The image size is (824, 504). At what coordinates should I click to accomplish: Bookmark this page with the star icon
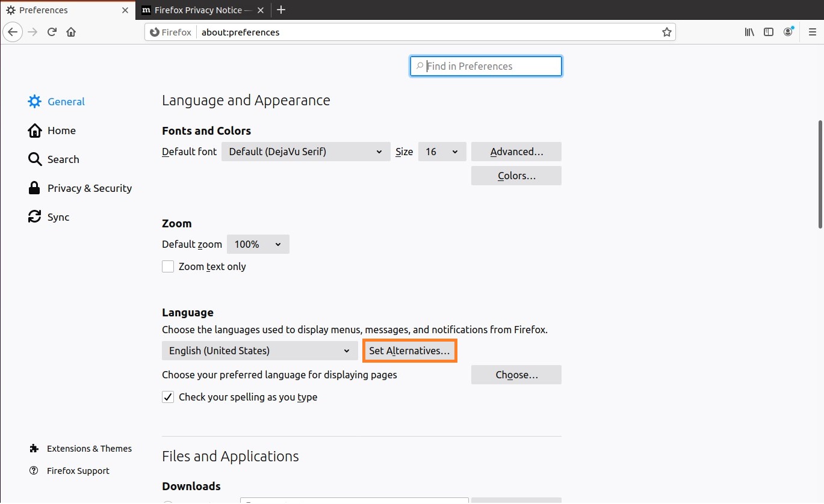point(666,32)
